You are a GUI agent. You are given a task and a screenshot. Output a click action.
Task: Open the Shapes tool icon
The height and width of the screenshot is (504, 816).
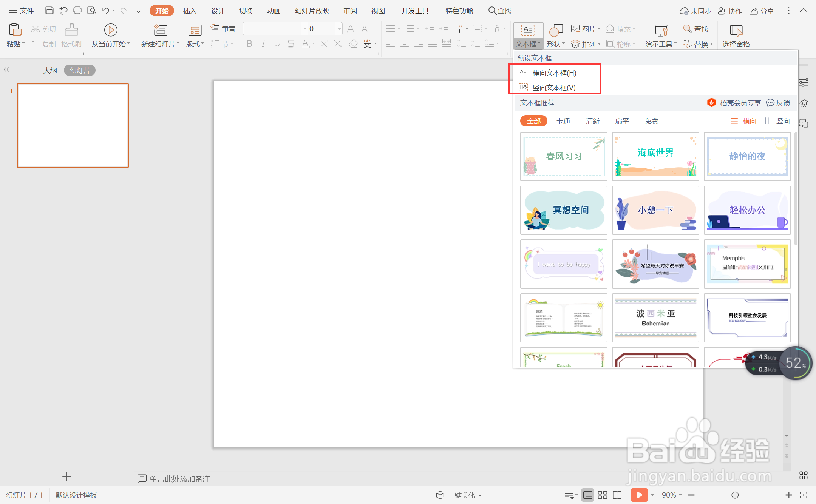[x=556, y=30]
